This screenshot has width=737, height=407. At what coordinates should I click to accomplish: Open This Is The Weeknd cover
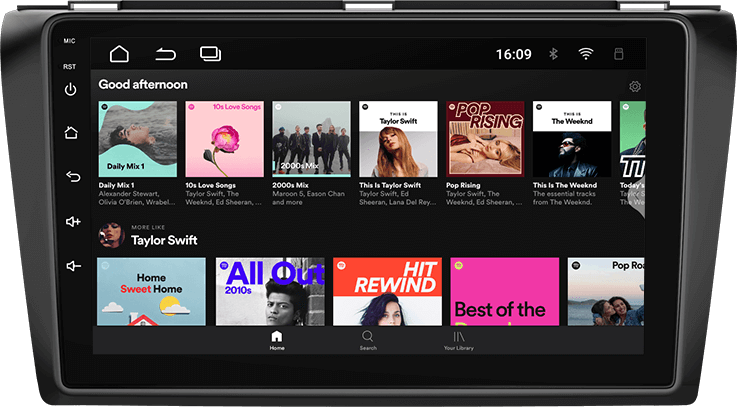(572, 139)
